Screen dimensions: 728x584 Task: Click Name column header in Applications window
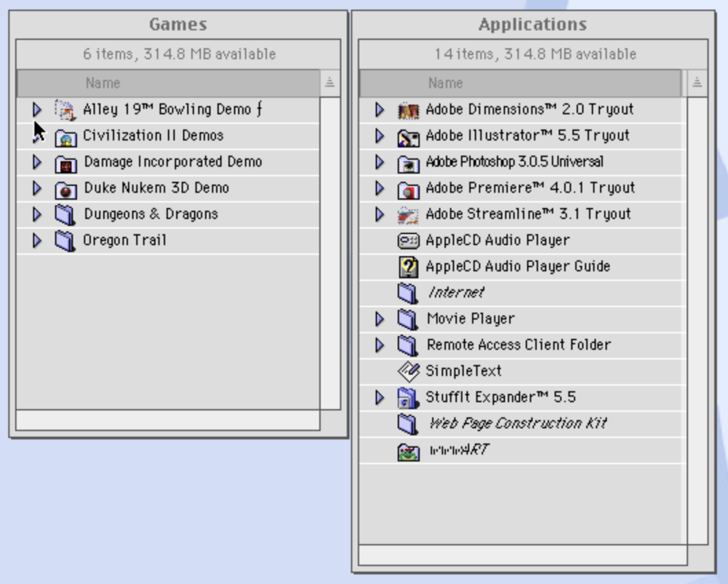pyautogui.click(x=520, y=83)
